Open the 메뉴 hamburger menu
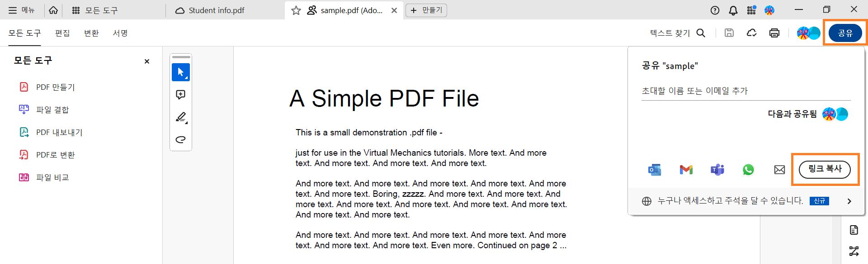 point(21,10)
